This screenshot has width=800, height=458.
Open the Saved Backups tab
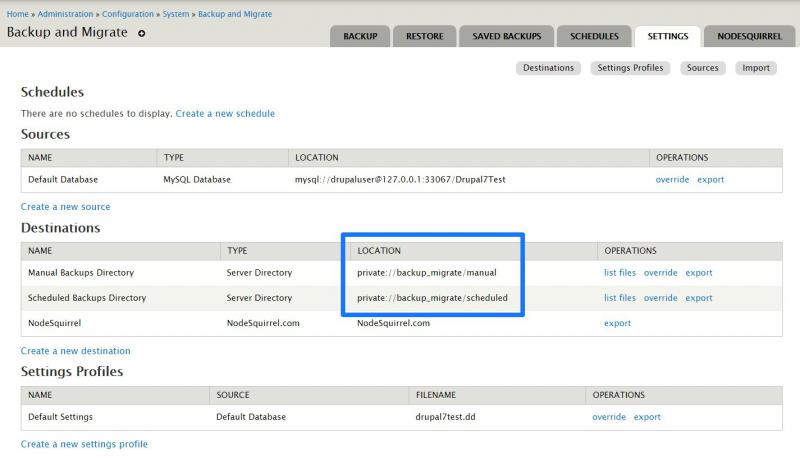click(x=507, y=36)
